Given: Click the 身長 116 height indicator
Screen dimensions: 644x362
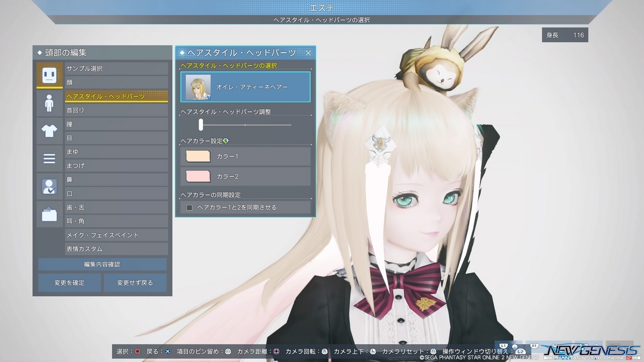Looking at the screenshot, I should pyautogui.click(x=565, y=35).
